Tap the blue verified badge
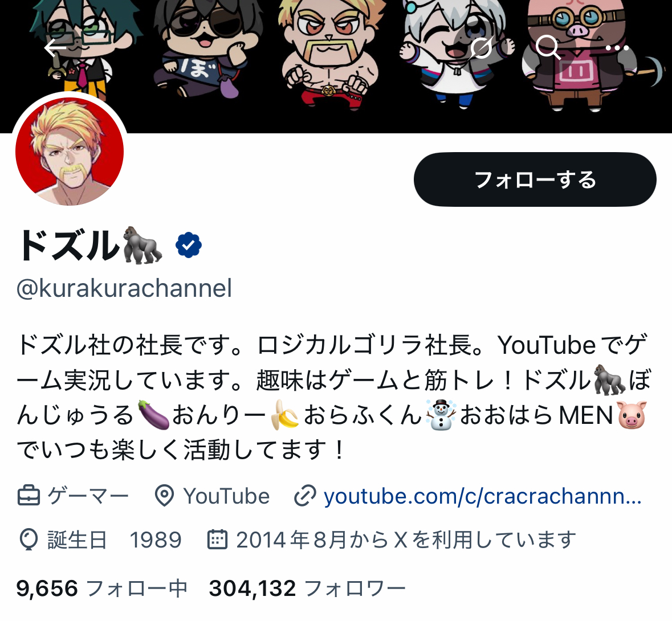The image size is (672, 621). tap(189, 245)
